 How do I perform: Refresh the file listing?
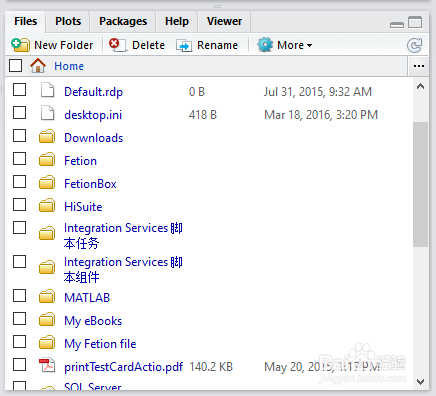point(414,45)
